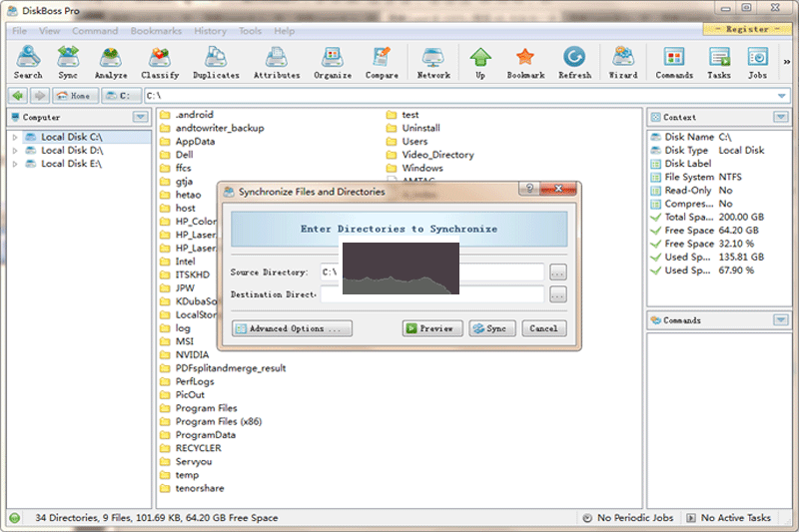Select the Program Files (x86) folder
This screenshot has height=532, width=799.
[211, 421]
